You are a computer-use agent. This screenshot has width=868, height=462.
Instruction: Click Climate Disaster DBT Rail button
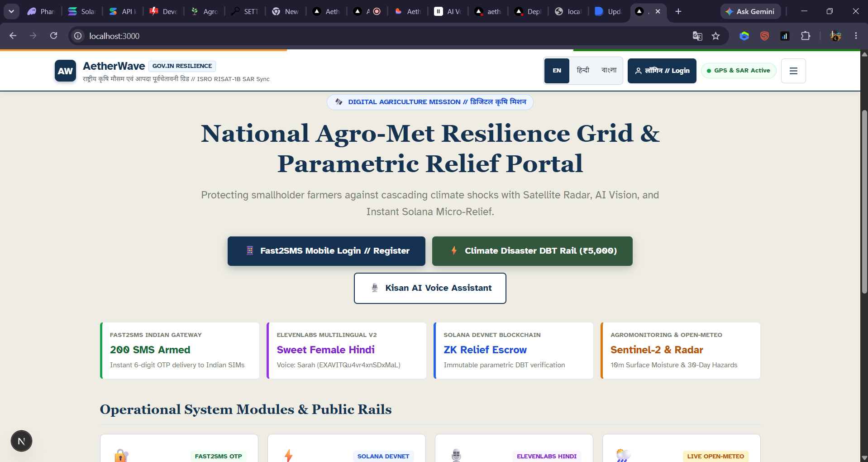tap(532, 251)
